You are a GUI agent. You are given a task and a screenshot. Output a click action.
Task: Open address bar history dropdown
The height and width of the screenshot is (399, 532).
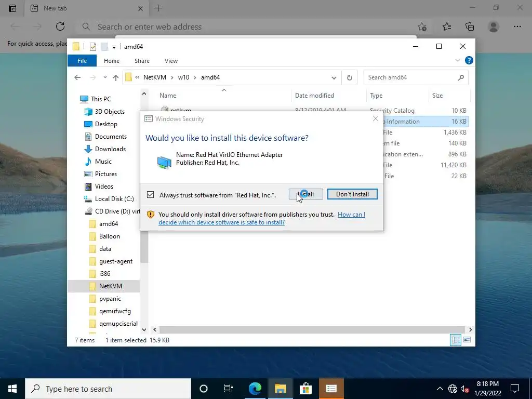click(334, 78)
